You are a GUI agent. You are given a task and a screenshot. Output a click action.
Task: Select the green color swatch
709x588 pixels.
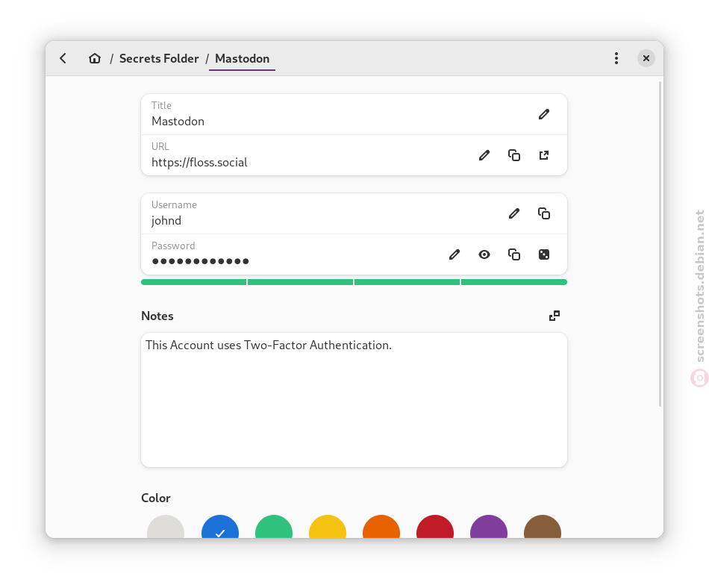tap(274, 527)
